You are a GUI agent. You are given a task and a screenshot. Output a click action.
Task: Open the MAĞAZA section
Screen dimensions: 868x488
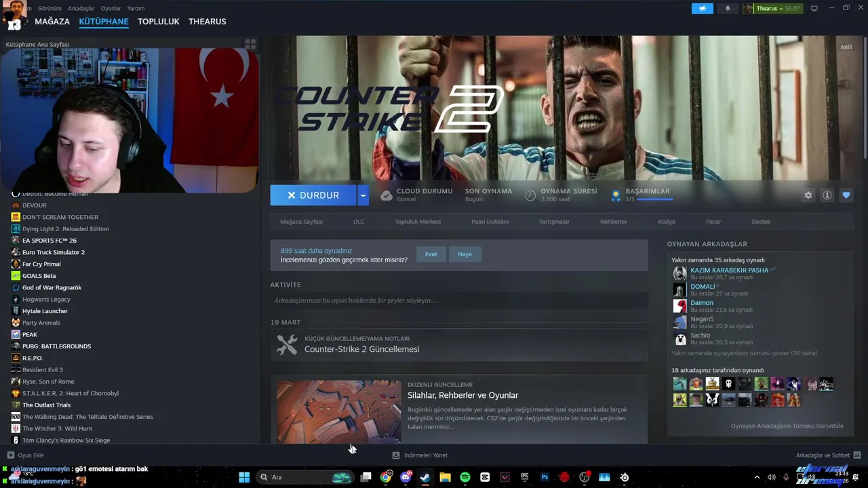click(x=52, y=22)
